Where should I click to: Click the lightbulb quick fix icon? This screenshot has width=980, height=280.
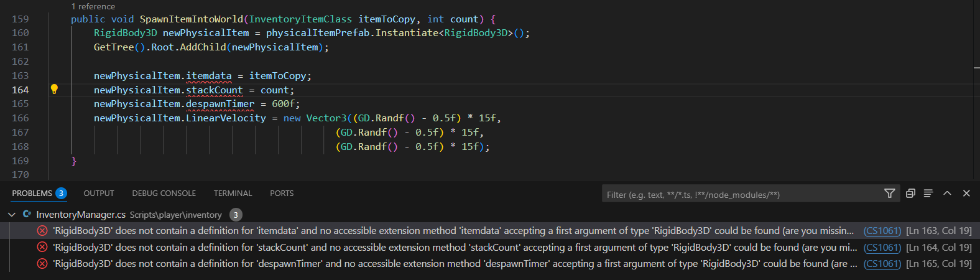pos(54,90)
